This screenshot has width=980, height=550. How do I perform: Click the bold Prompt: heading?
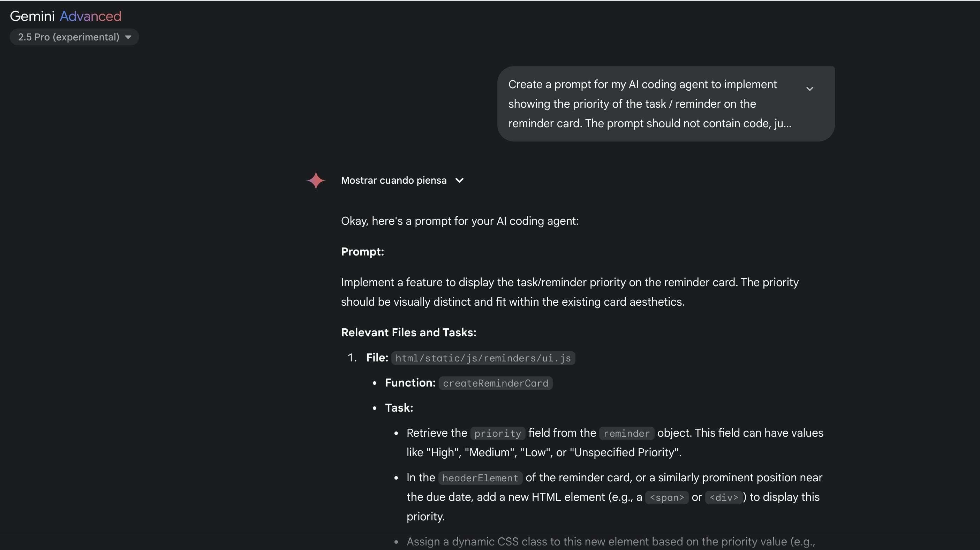363,252
